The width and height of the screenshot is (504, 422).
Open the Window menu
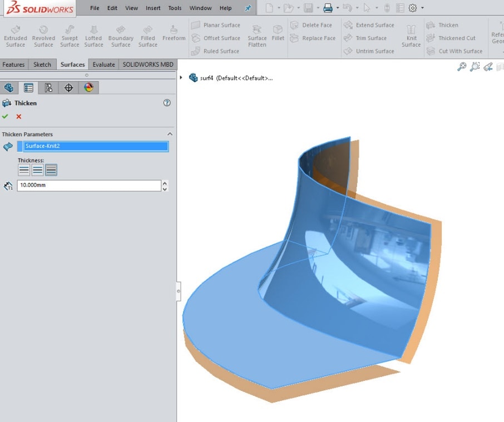pos(200,8)
